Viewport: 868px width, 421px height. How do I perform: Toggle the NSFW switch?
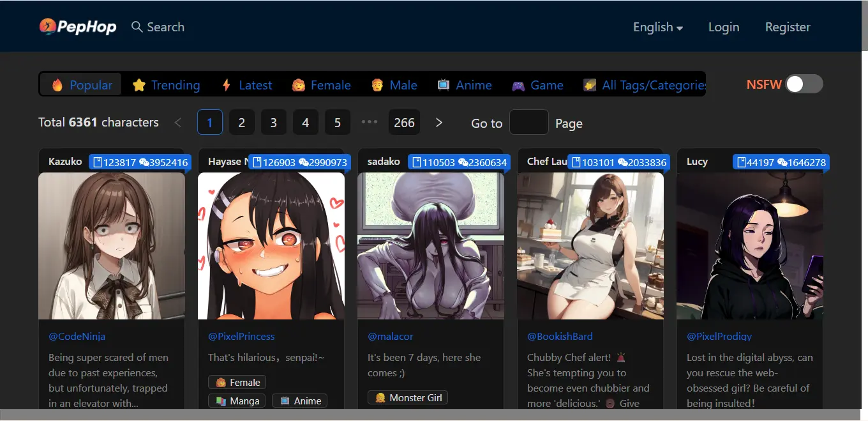(804, 84)
